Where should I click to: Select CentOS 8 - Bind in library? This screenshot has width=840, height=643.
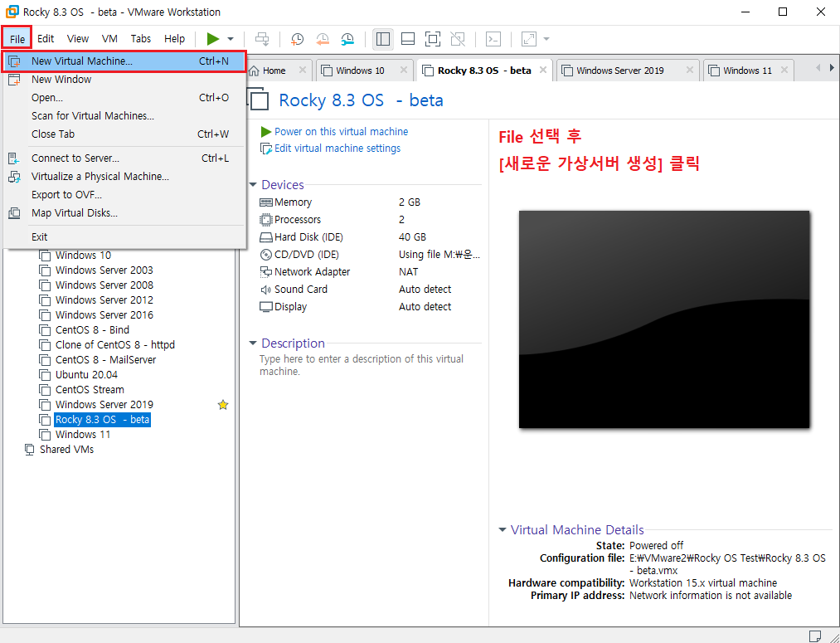pos(92,330)
